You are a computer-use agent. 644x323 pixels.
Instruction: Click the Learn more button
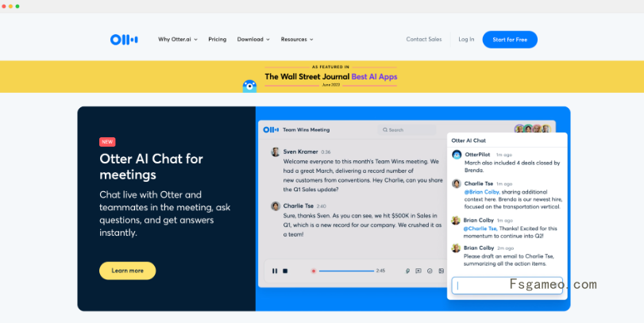[127, 271]
